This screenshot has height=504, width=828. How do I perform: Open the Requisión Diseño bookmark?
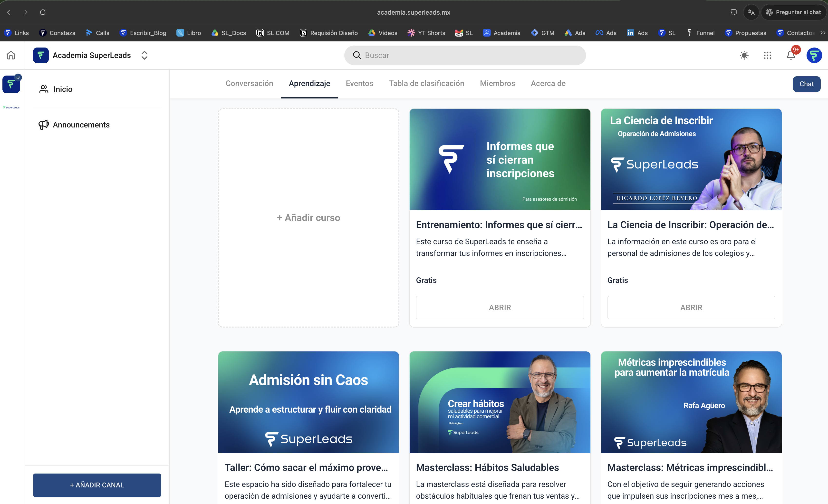[x=329, y=33]
